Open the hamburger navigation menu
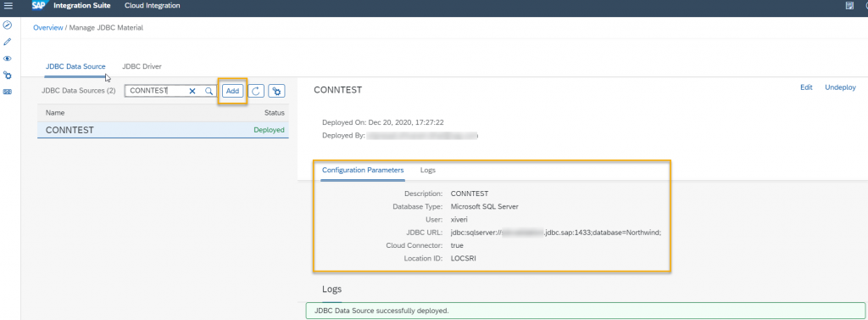The height and width of the screenshot is (320, 868). (8, 6)
